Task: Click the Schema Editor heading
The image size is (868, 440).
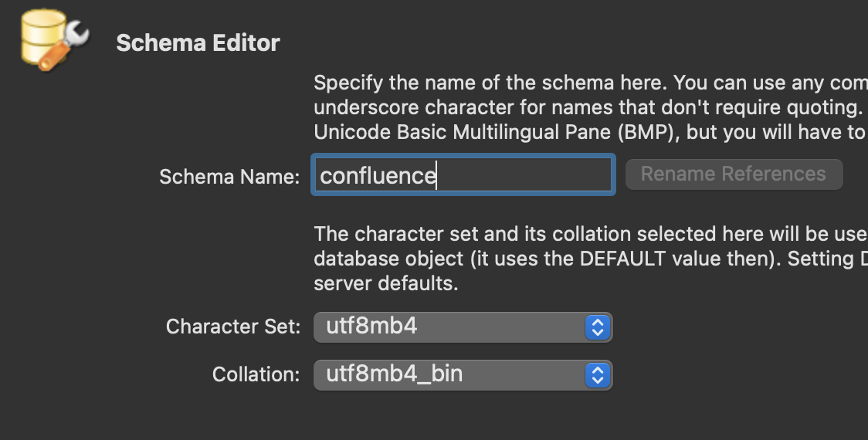Action: tap(198, 42)
